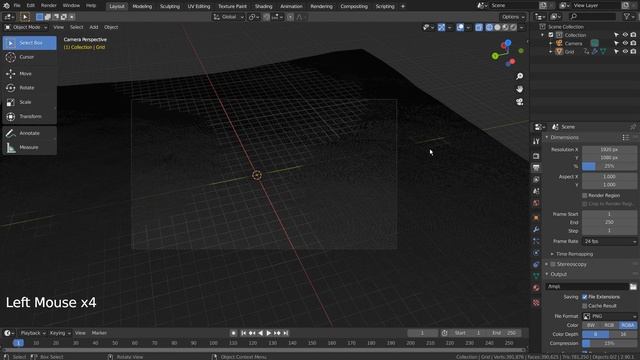Select RGBA color mode button
The height and width of the screenshot is (360, 640).
pos(628,325)
